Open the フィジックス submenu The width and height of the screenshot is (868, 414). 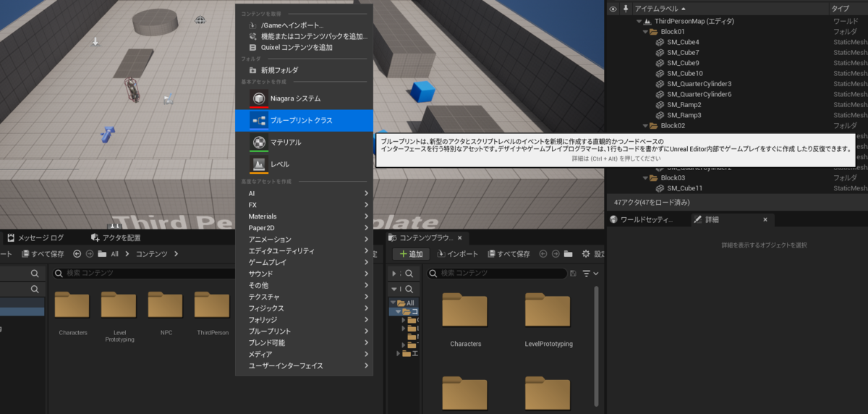(304, 308)
